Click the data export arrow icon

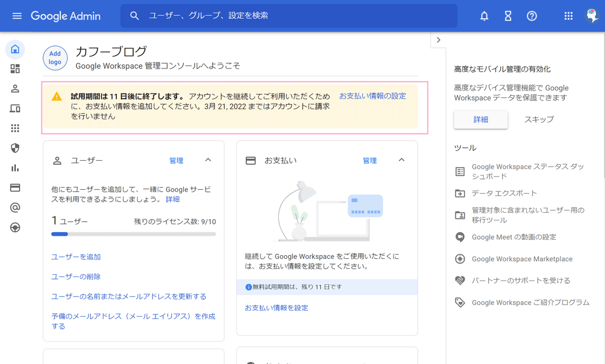click(x=460, y=193)
